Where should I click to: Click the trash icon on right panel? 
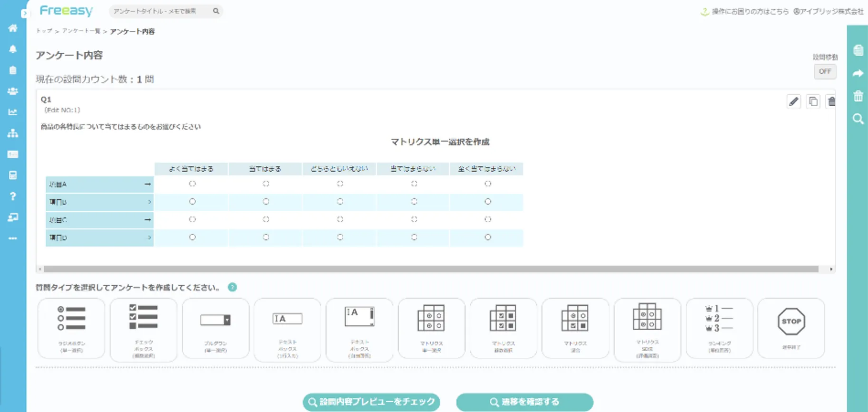coord(858,96)
